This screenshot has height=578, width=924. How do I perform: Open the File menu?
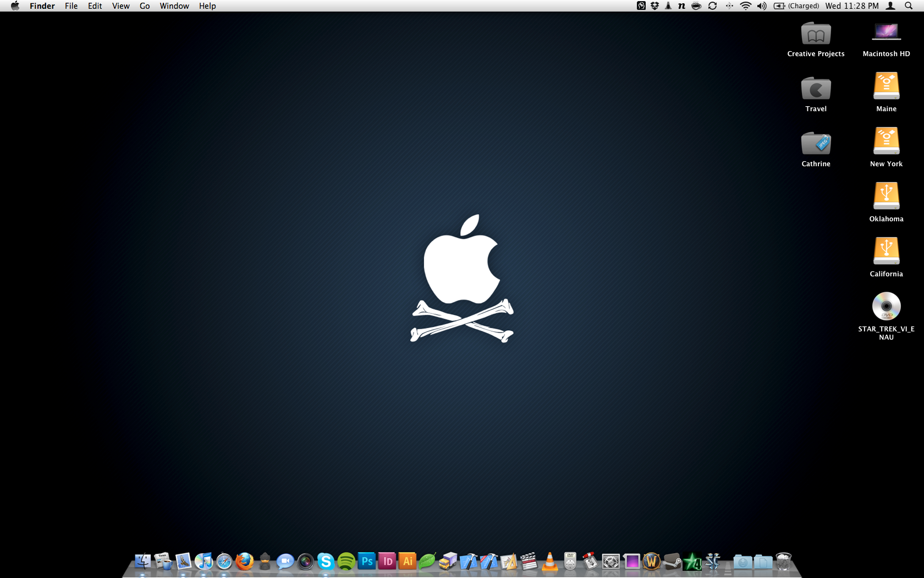point(71,6)
